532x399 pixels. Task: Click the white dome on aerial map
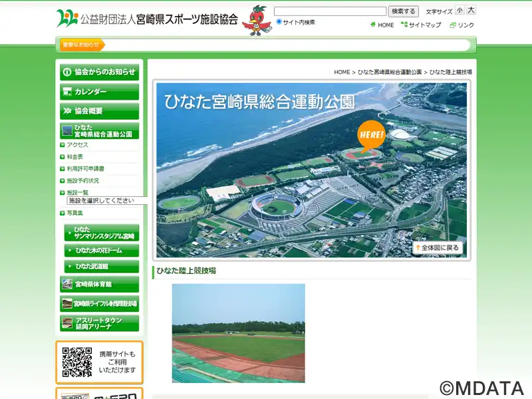click(x=400, y=134)
